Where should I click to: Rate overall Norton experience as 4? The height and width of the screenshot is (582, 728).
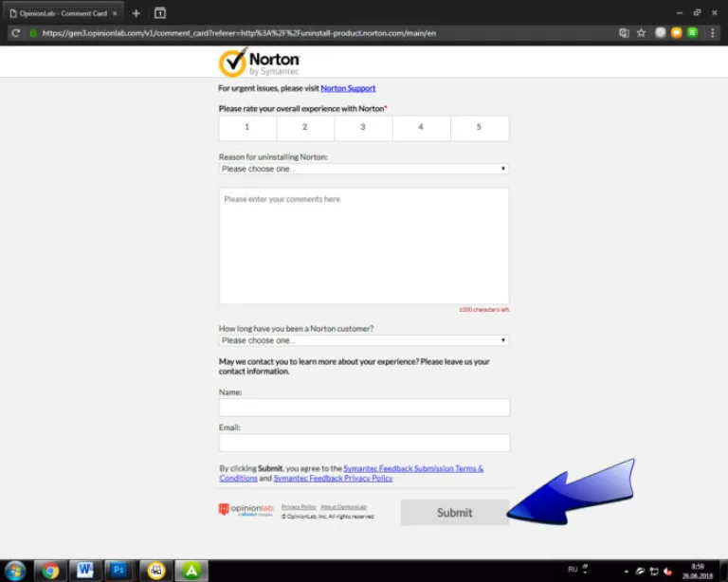click(x=421, y=128)
